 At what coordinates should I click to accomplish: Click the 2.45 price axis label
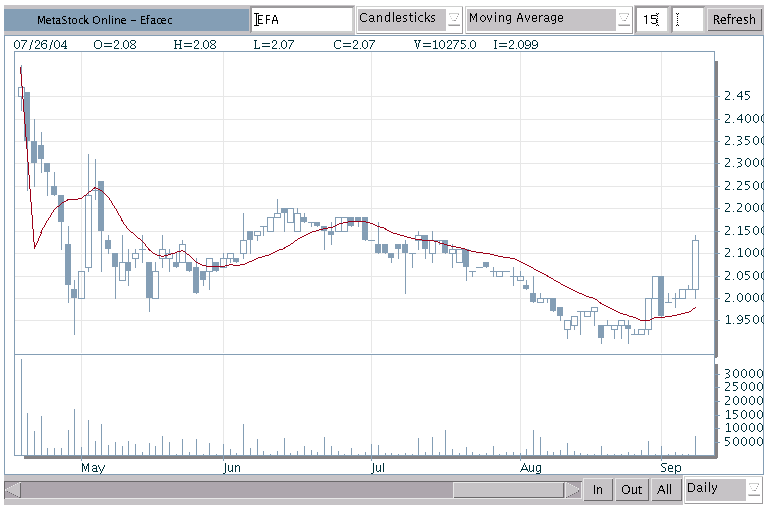(x=738, y=96)
